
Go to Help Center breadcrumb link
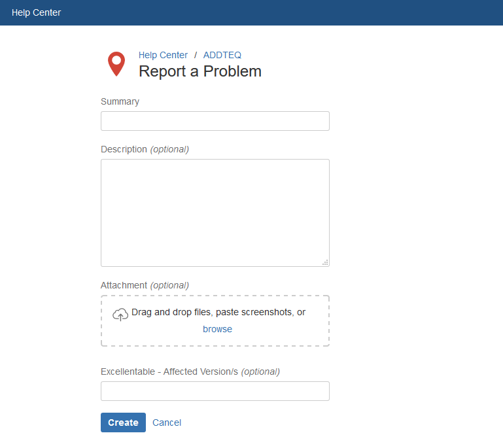click(163, 55)
